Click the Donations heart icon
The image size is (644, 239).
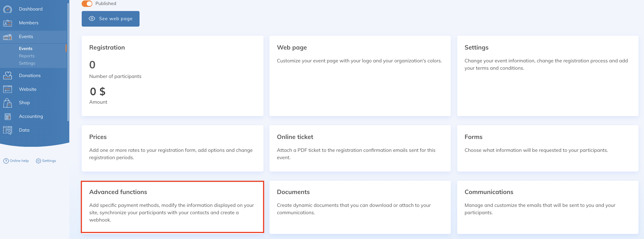coord(8,75)
